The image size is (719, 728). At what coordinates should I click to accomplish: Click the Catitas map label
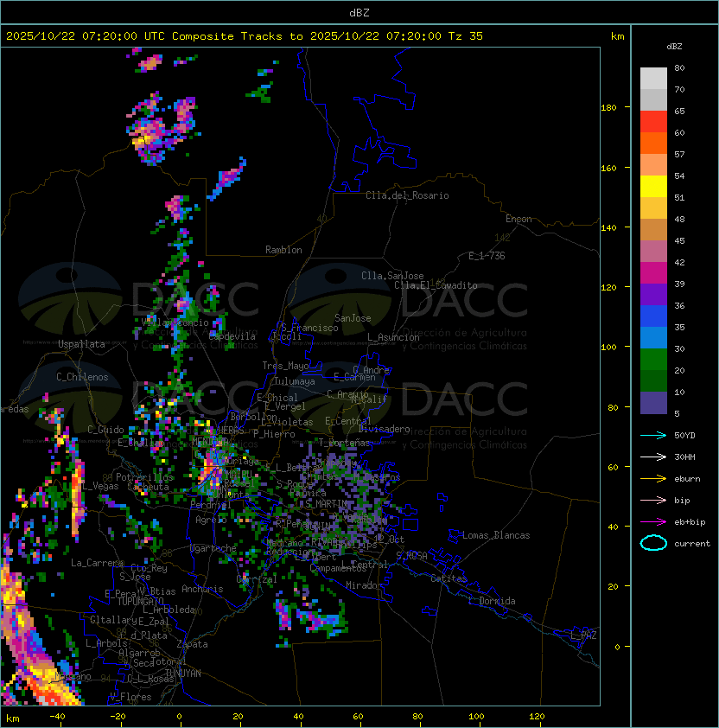pyautogui.click(x=449, y=578)
